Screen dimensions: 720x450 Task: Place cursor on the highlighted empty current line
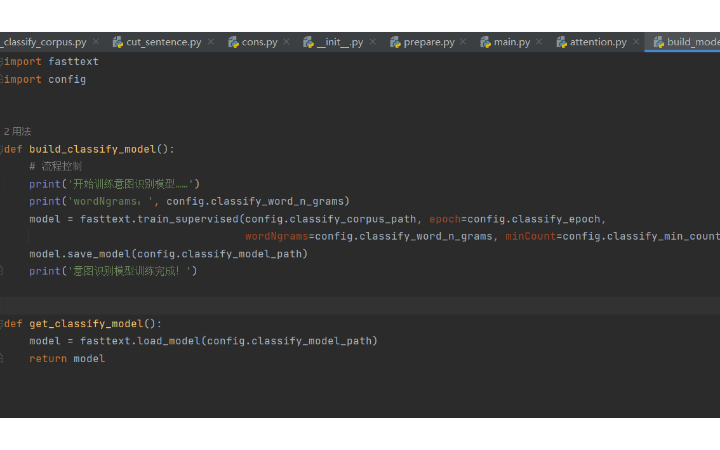(x=360, y=306)
